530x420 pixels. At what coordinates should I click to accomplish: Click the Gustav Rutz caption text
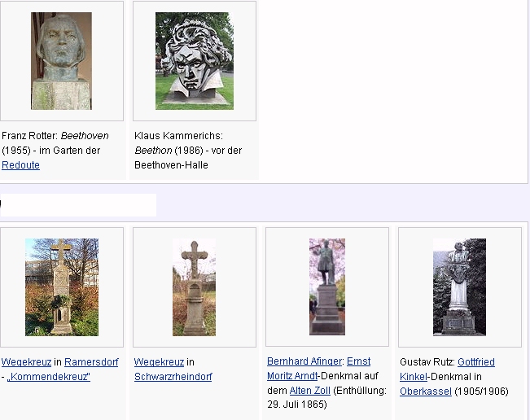coord(427,362)
